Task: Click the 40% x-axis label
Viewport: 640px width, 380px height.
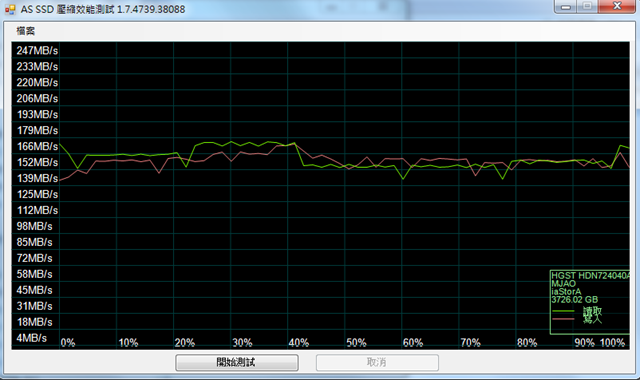Action: [x=299, y=342]
